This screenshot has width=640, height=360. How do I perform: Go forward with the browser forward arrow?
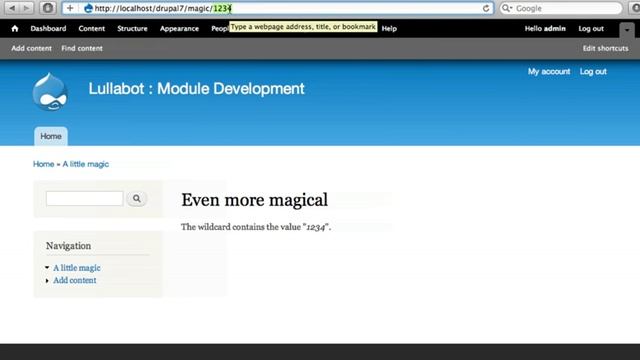26,8
